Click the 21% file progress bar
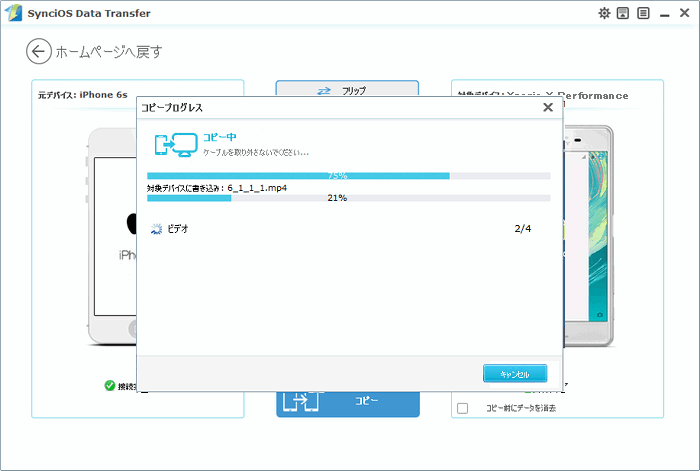This screenshot has height=471, width=700. pos(348,198)
